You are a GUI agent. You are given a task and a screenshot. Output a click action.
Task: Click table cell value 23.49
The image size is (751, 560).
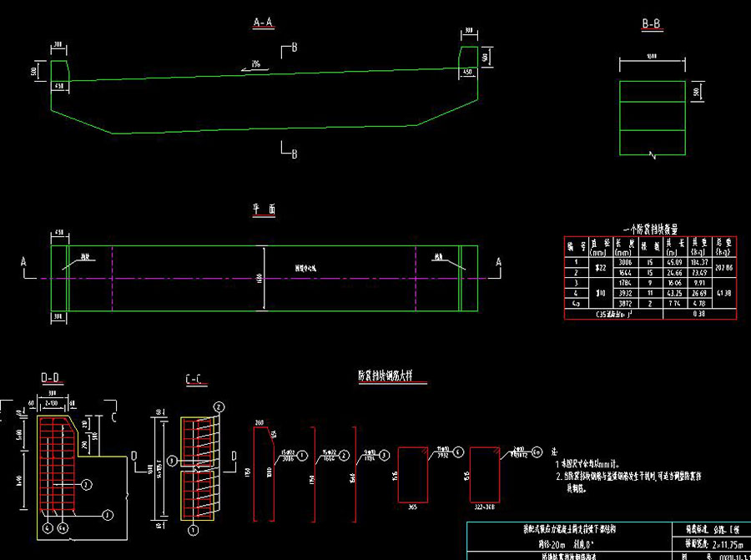699,273
